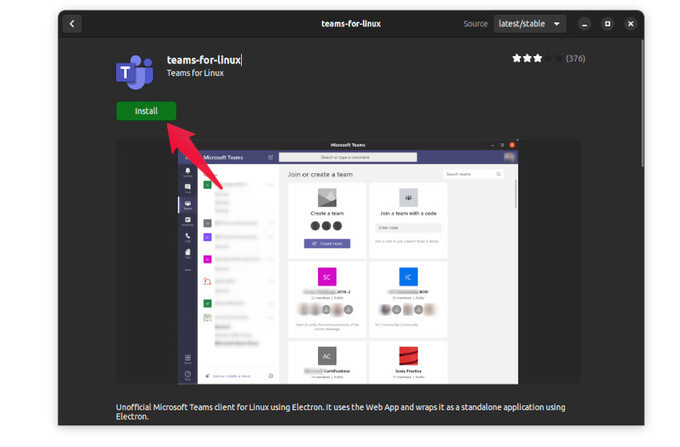Screen dimensions: 680x447
Task: Install the teams-for-linux app
Action: pyautogui.click(x=146, y=111)
